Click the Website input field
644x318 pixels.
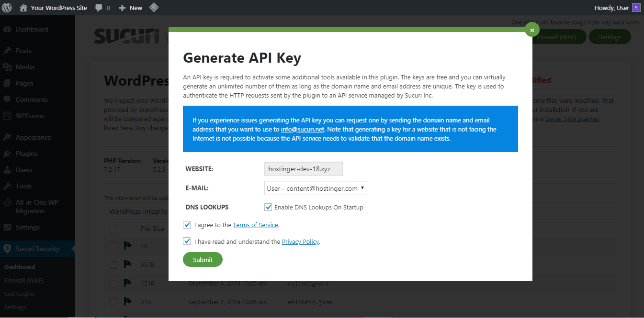pos(303,169)
